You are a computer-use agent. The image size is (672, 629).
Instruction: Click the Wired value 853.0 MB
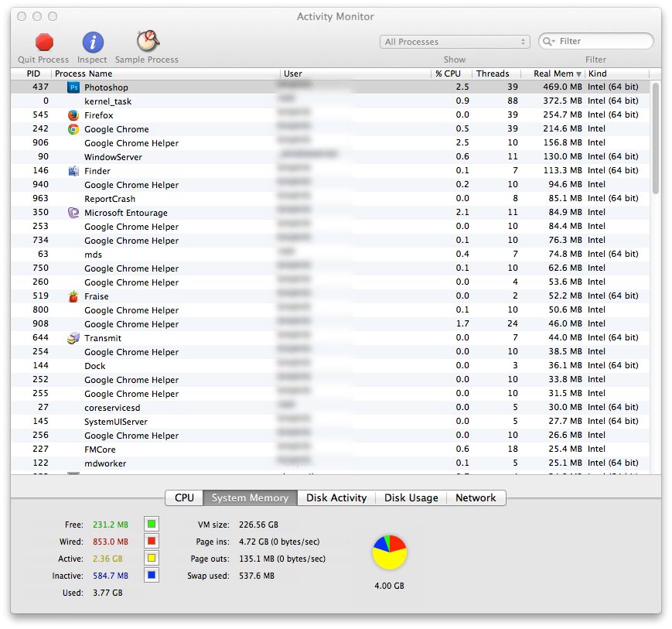[x=111, y=542]
